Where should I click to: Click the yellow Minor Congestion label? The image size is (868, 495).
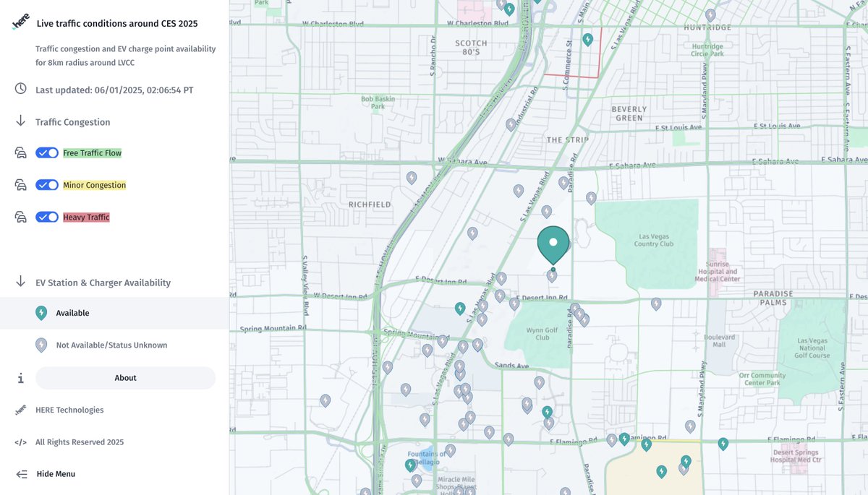(95, 185)
